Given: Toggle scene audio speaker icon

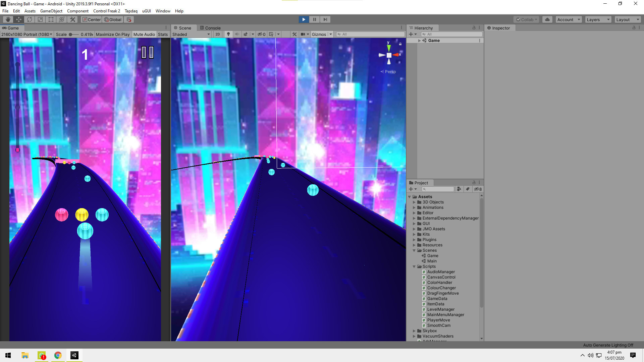Looking at the screenshot, I should (237, 34).
